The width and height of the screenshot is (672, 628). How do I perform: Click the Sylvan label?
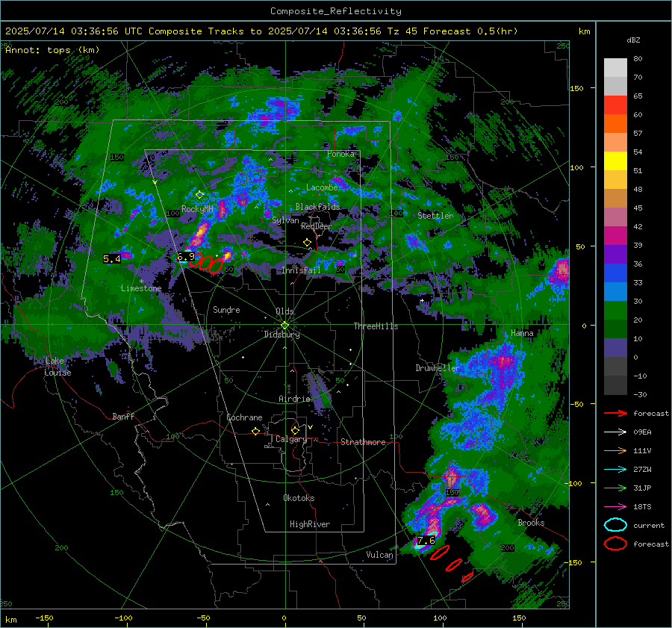285,220
